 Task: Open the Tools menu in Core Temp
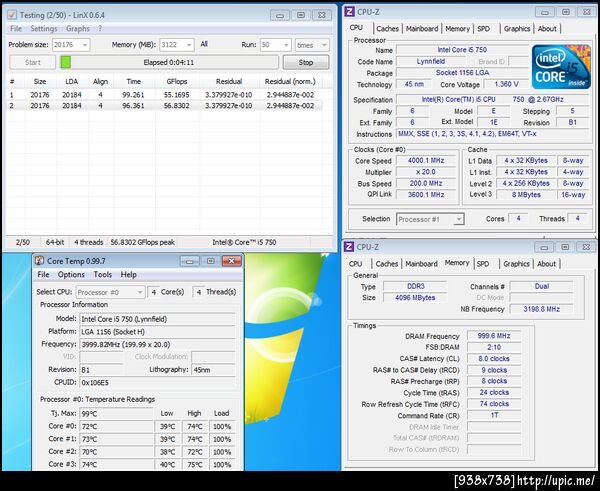103,274
